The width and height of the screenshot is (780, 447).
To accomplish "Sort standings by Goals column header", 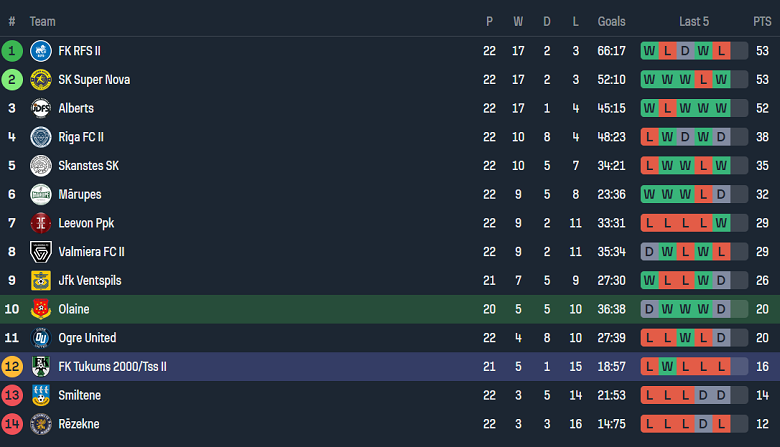I will [611, 21].
